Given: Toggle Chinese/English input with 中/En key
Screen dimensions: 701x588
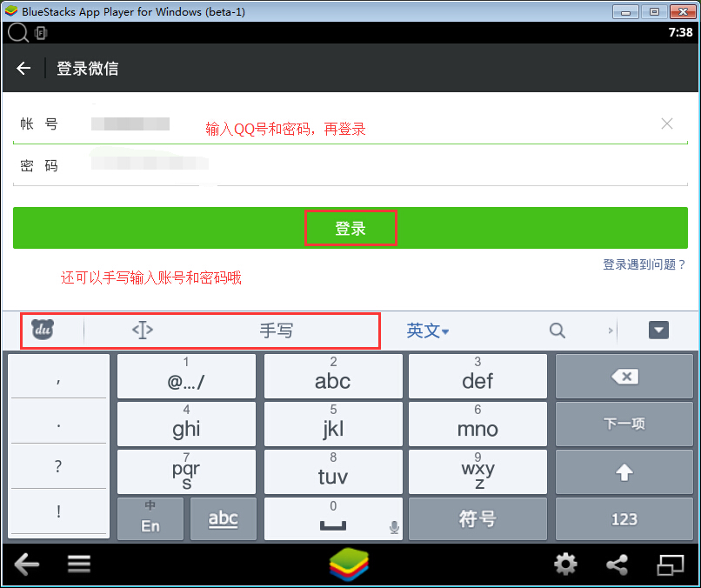Looking at the screenshot, I should click(x=150, y=519).
